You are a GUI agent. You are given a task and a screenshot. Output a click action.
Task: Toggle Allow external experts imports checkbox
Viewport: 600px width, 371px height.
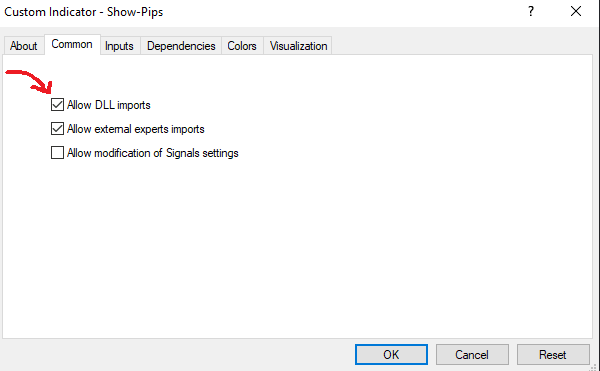coord(57,129)
